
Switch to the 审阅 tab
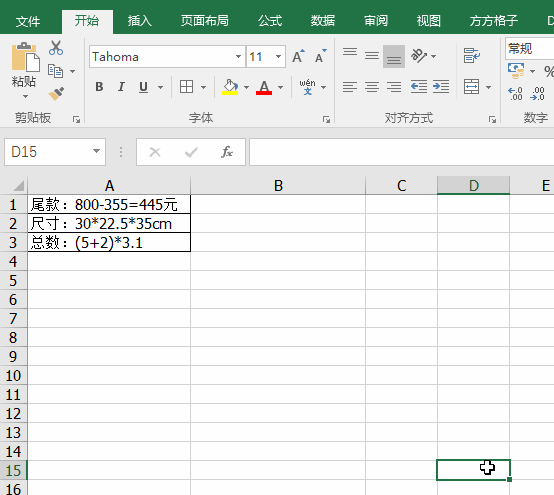(x=376, y=21)
